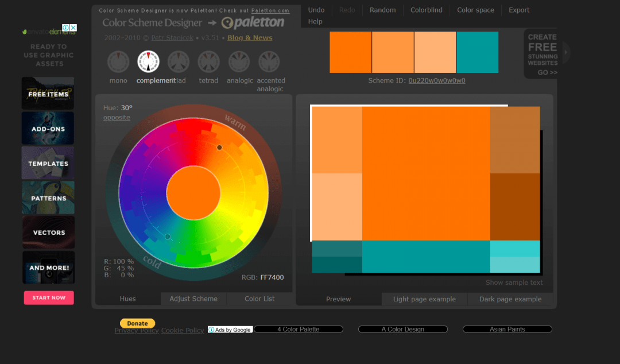Screen dimensions: 620x364
Task: Switch to the Adjust Scheme tab
Action: click(x=193, y=299)
